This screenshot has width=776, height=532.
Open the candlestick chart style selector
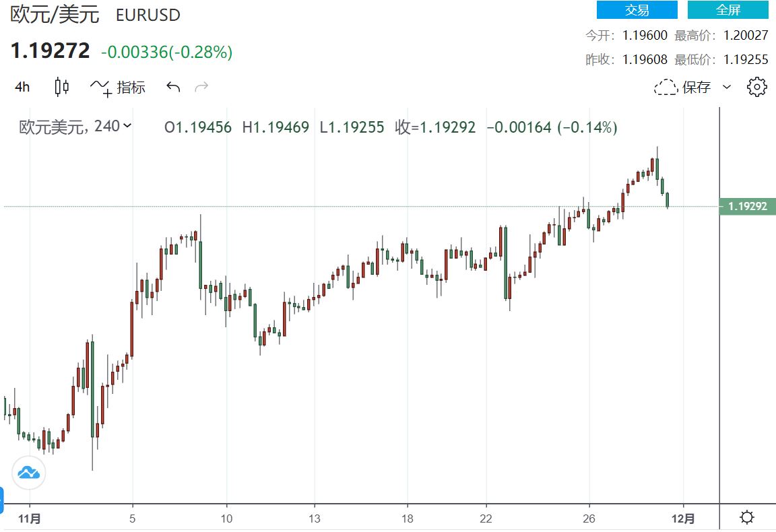[x=62, y=87]
